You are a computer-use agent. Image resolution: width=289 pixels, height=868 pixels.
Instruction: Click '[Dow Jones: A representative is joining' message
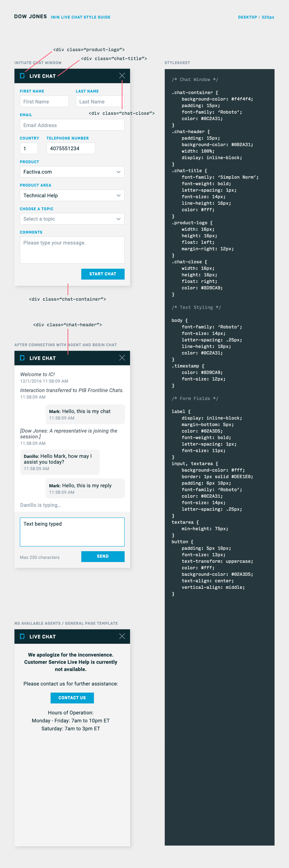tap(69, 433)
